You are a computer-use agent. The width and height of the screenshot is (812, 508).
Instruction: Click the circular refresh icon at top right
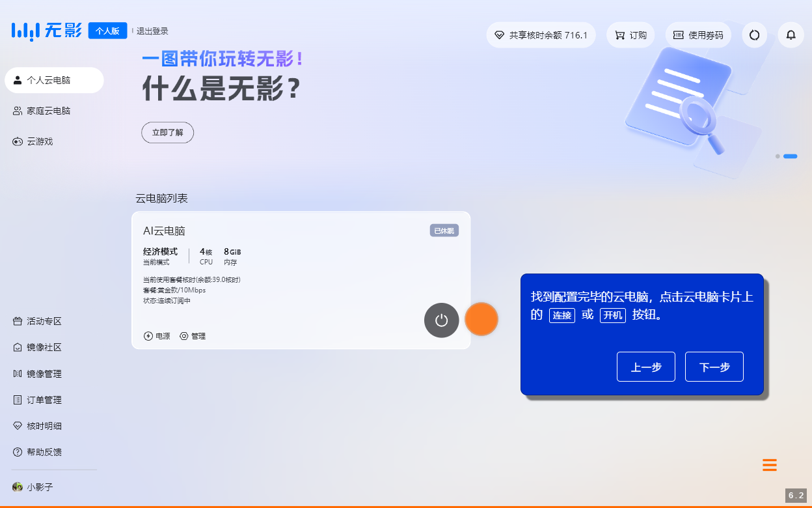point(754,35)
